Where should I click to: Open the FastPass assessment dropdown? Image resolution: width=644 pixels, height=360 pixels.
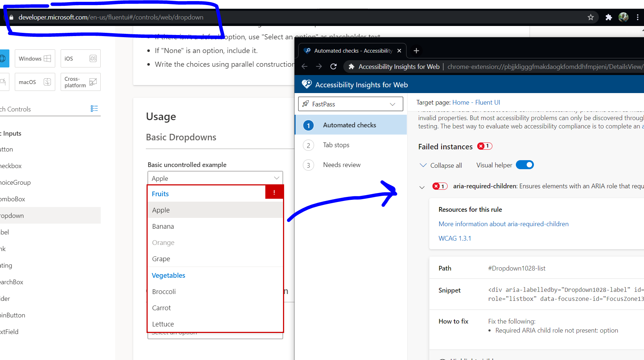point(392,104)
